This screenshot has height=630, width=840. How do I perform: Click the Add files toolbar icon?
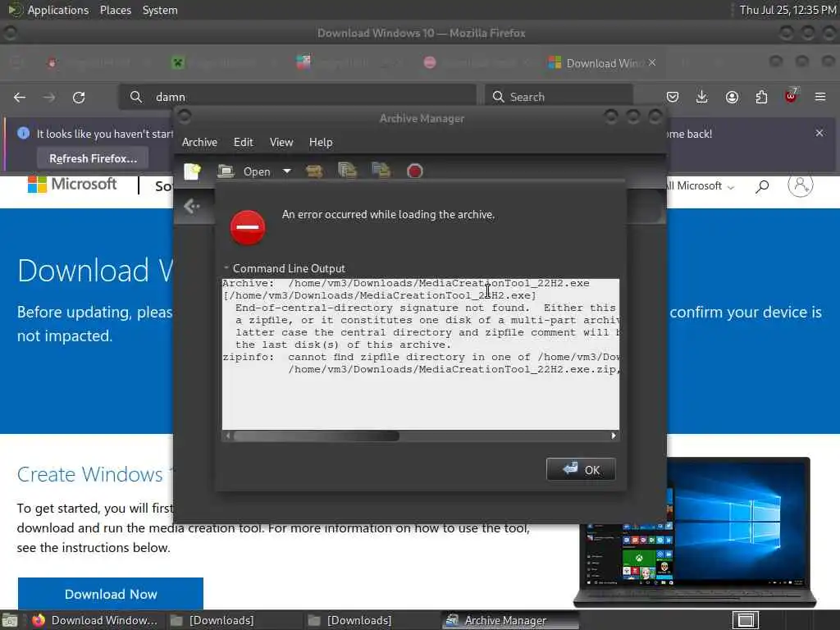tap(347, 171)
